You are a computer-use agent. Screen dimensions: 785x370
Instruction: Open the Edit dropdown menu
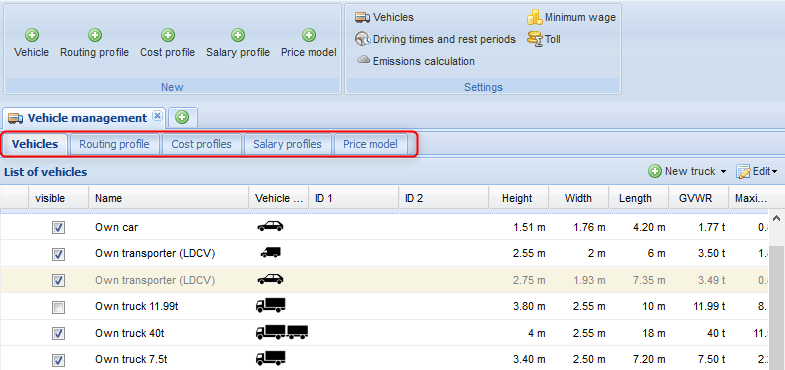[756, 172]
